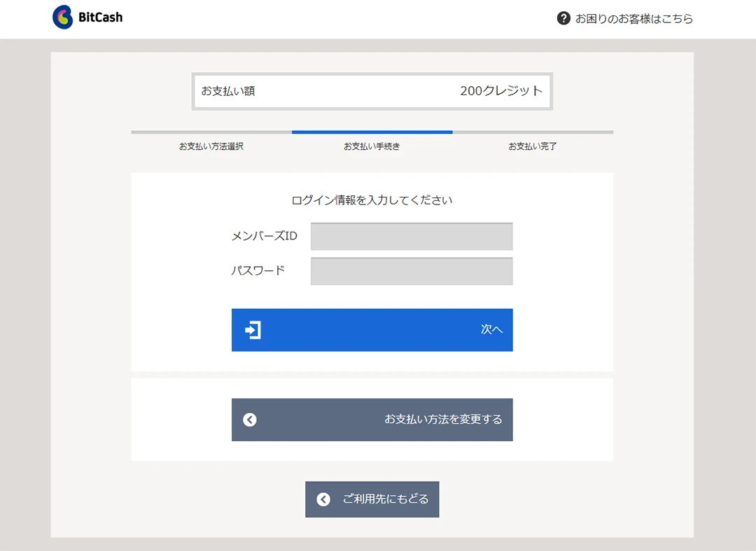This screenshot has width=756, height=551.
Task: Click the 200クレジット payment amount
Action: [501, 91]
